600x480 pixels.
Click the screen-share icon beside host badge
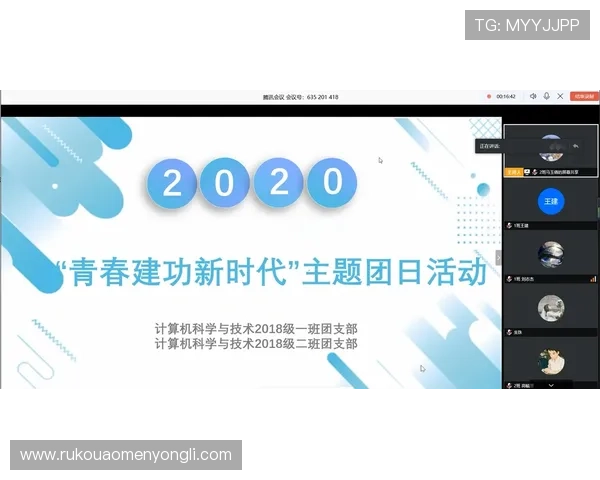tap(527, 172)
